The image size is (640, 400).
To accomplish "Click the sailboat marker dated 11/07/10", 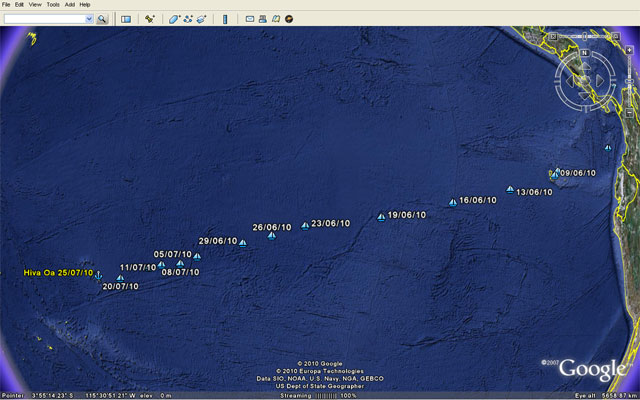I will (x=161, y=264).
